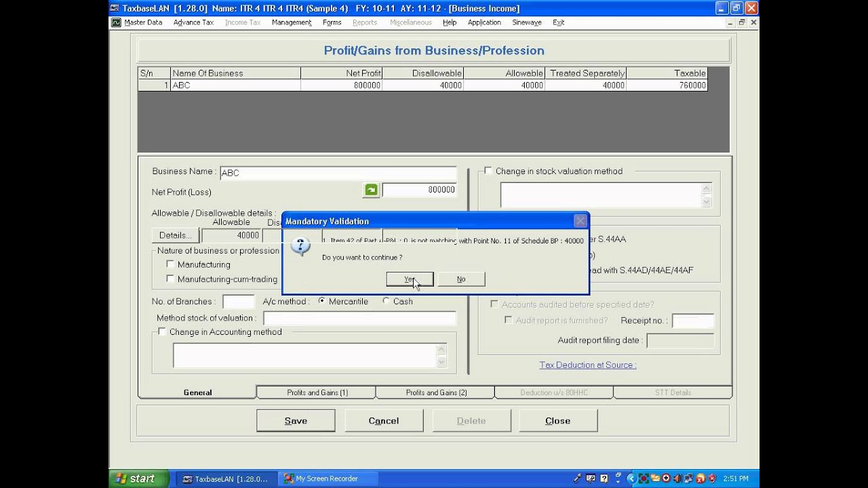Click the 760000 Taxable cell
868x488 pixels.
point(667,85)
